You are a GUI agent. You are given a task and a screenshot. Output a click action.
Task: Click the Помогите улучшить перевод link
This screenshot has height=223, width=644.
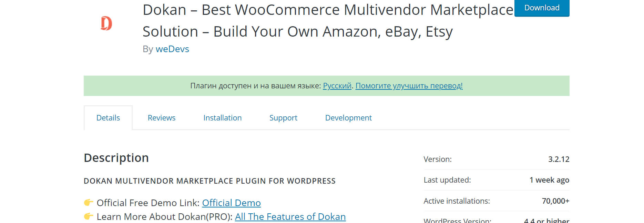[x=409, y=86]
